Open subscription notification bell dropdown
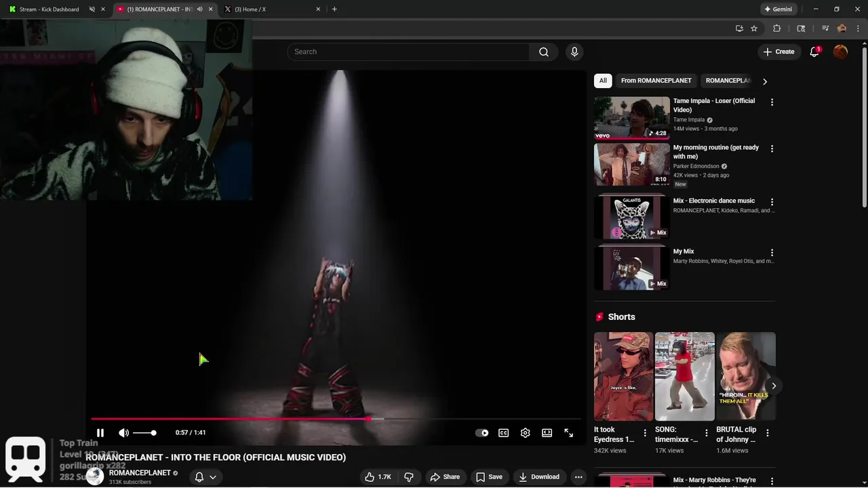The height and width of the screenshot is (488, 868). 205,477
